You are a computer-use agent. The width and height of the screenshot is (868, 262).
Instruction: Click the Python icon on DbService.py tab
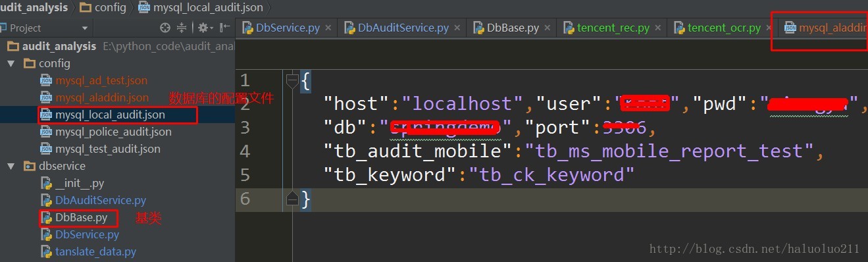point(247,28)
